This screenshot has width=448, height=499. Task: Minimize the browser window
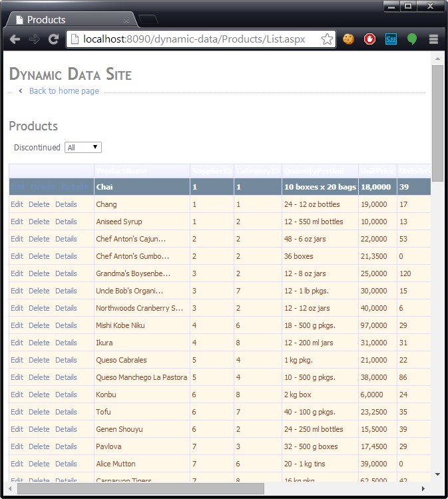click(391, 6)
